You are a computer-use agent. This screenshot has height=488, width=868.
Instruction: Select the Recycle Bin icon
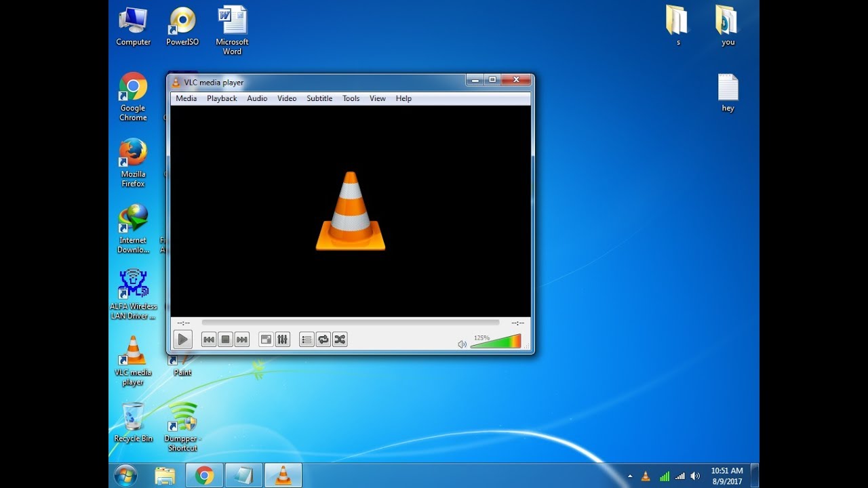pyautogui.click(x=133, y=422)
